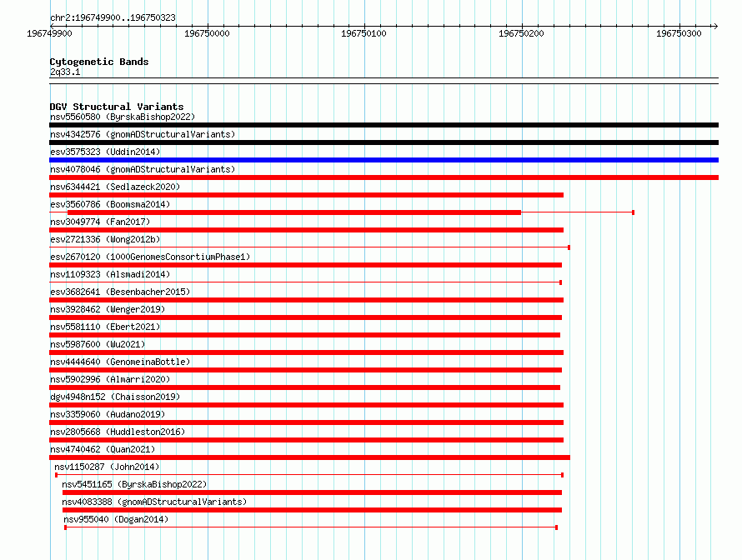Click the red bar under esv3682641

click(x=306, y=300)
